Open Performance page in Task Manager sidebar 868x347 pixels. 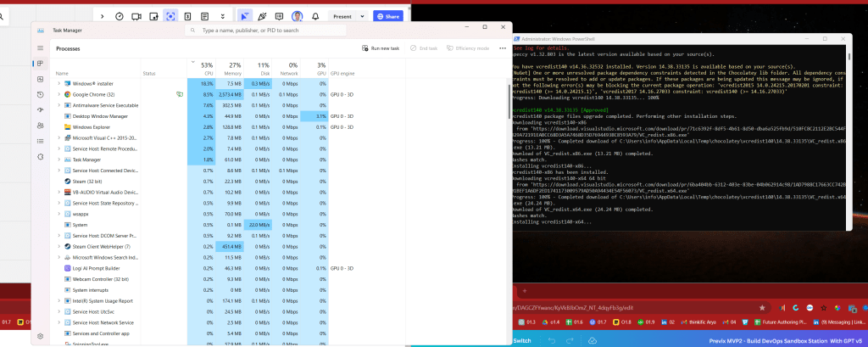coord(41,79)
